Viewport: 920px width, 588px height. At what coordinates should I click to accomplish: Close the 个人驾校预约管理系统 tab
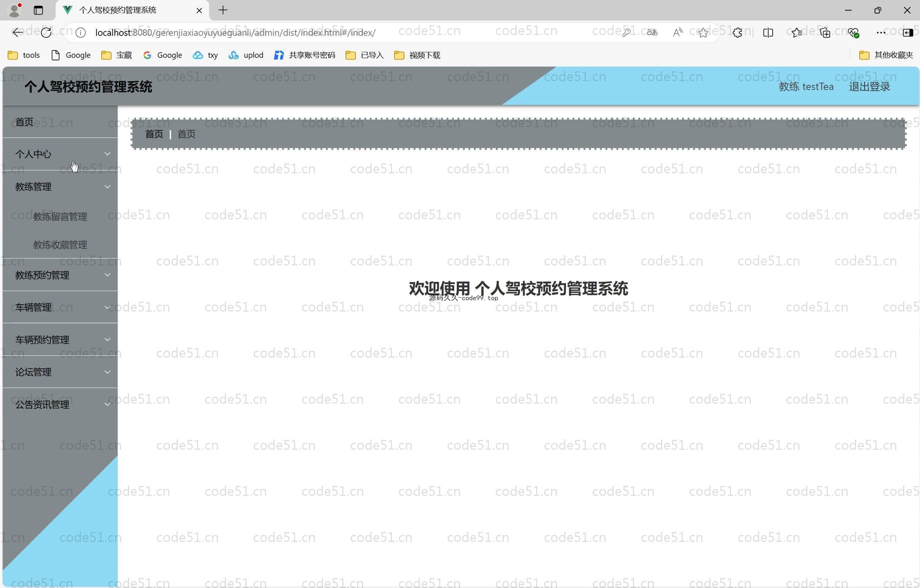199,10
